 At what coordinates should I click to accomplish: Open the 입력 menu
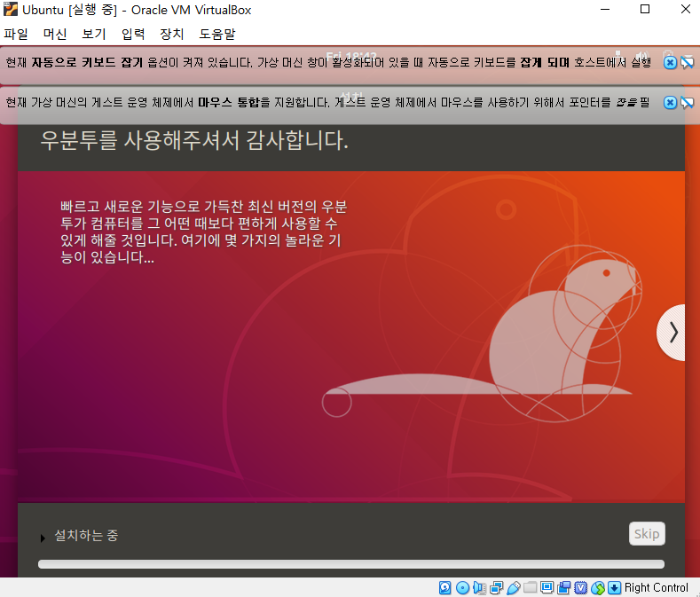click(x=133, y=34)
